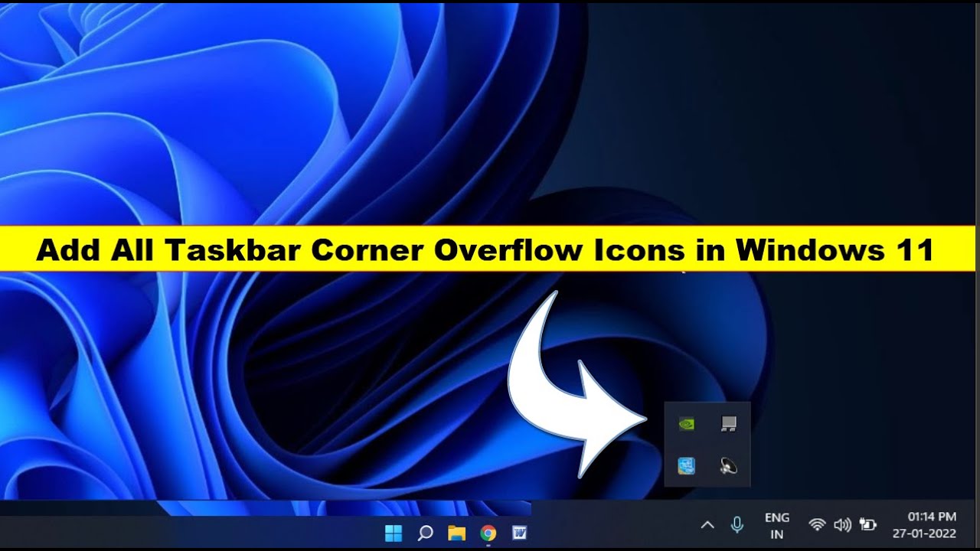
Task: Open taskbar Search
Action: click(x=426, y=533)
